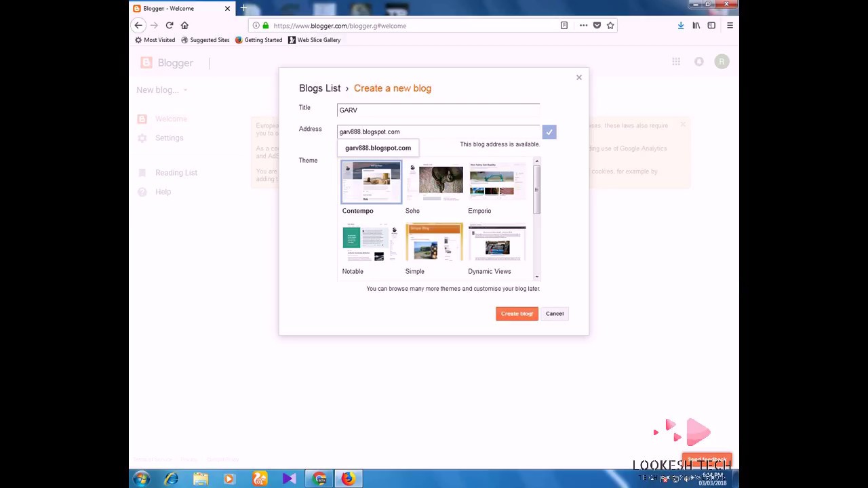Expand the New blog... dropdown
Screen dimensions: 868x488
click(x=161, y=90)
